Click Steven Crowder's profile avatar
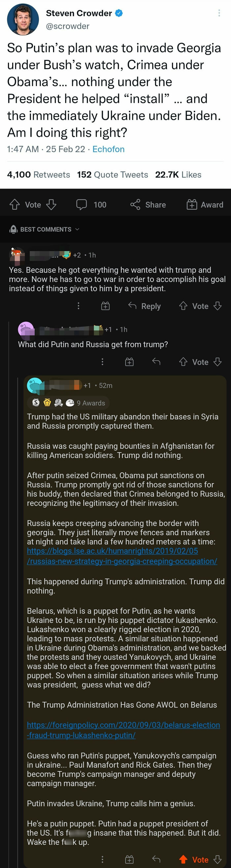 click(x=23, y=19)
